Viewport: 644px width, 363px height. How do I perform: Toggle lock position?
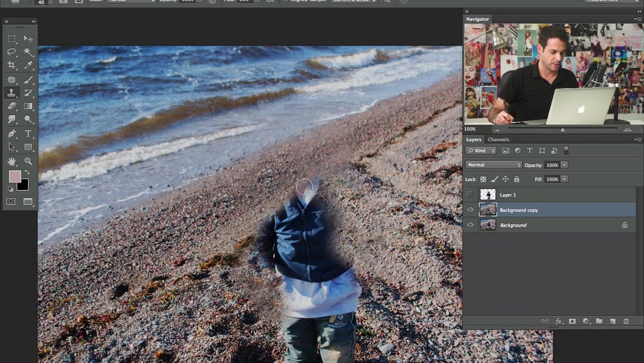click(505, 179)
